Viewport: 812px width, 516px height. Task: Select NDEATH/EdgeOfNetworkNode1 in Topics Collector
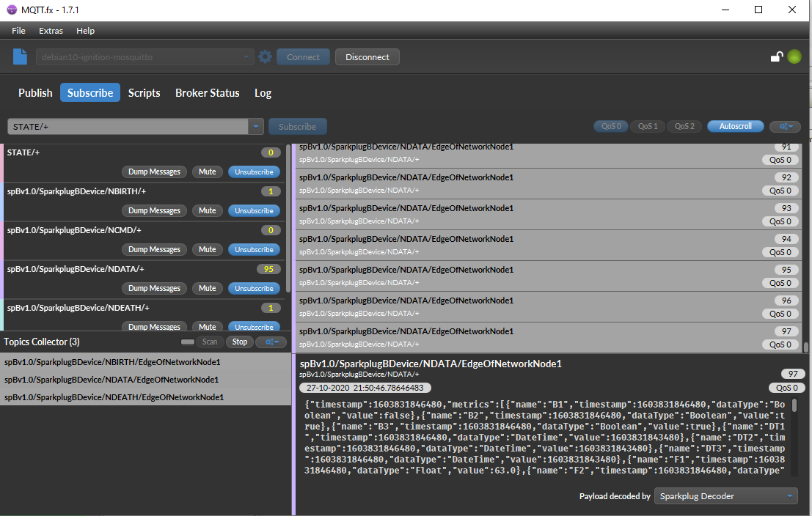point(112,397)
